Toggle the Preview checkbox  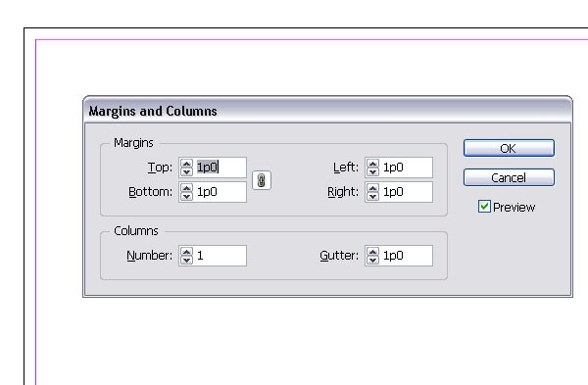(484, 207)
